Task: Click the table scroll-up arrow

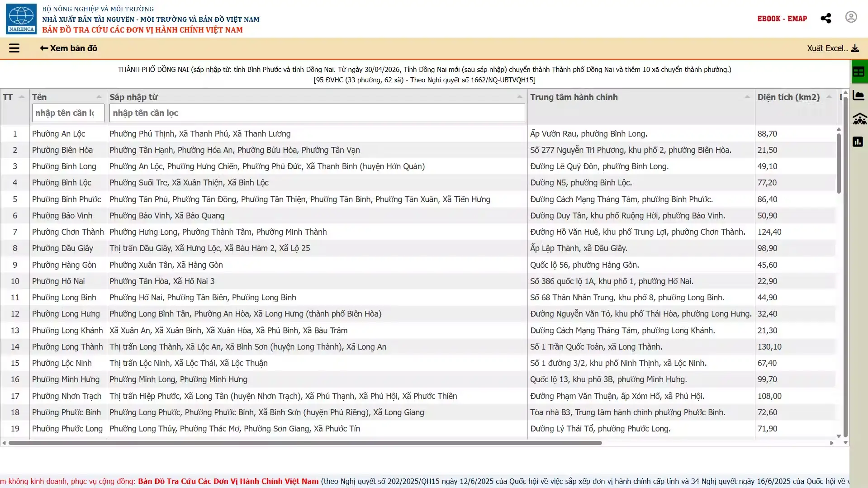Action: tap(839, 129)
